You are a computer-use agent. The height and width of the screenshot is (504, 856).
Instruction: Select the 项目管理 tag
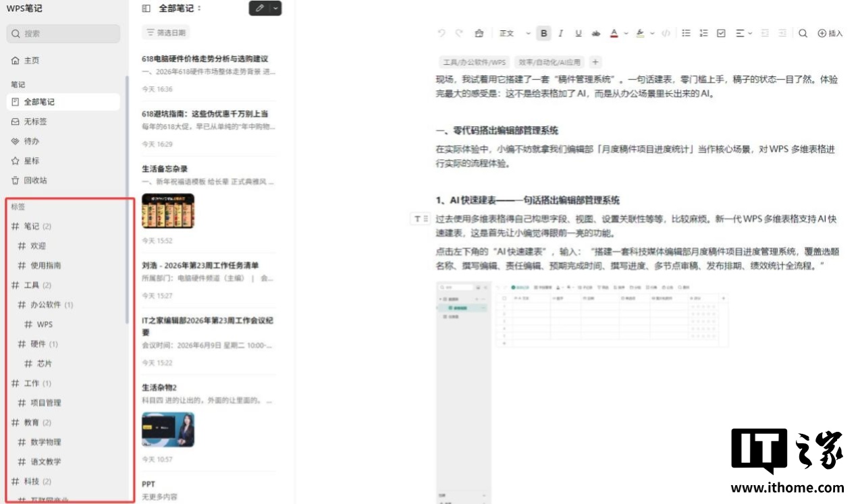click(39, 403)
